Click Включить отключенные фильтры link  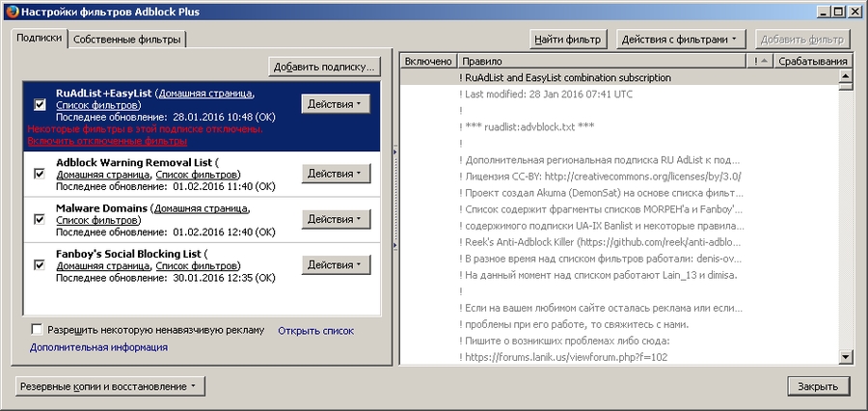[x=107, y=141]
